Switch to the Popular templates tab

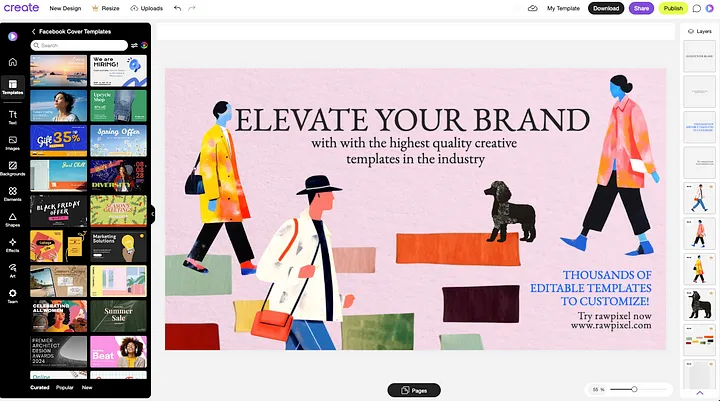pos(65,387)
